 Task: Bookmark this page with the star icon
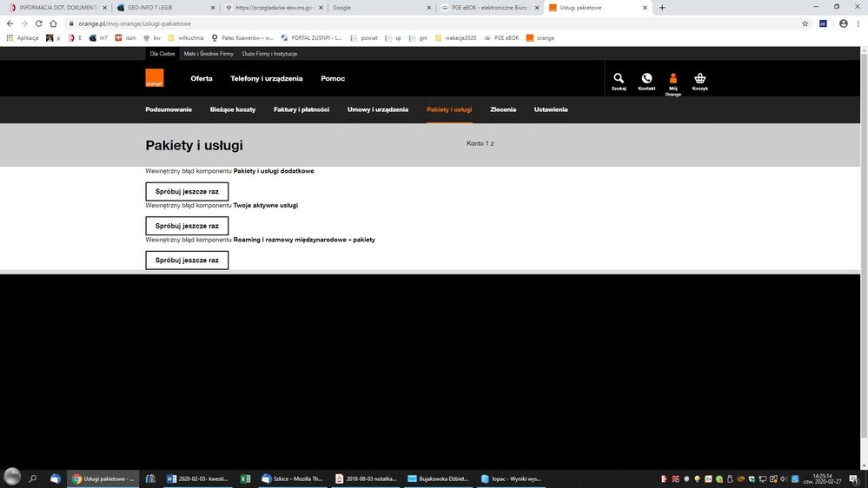[805, 23]
